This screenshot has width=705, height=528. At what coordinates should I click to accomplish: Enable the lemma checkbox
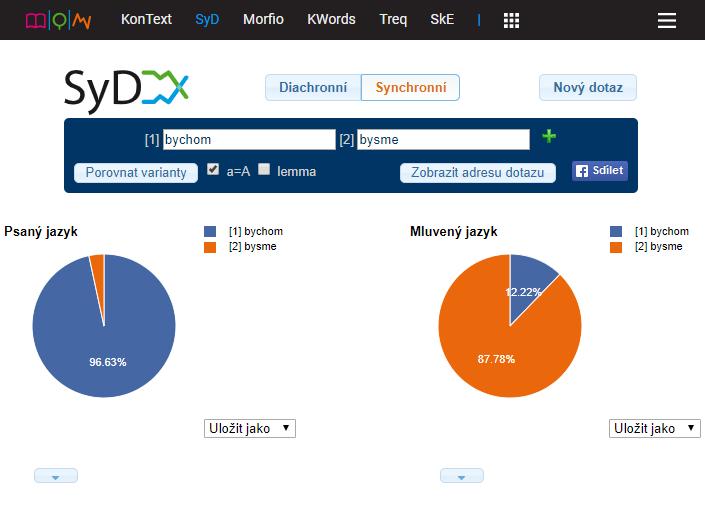tap(264, 169)
